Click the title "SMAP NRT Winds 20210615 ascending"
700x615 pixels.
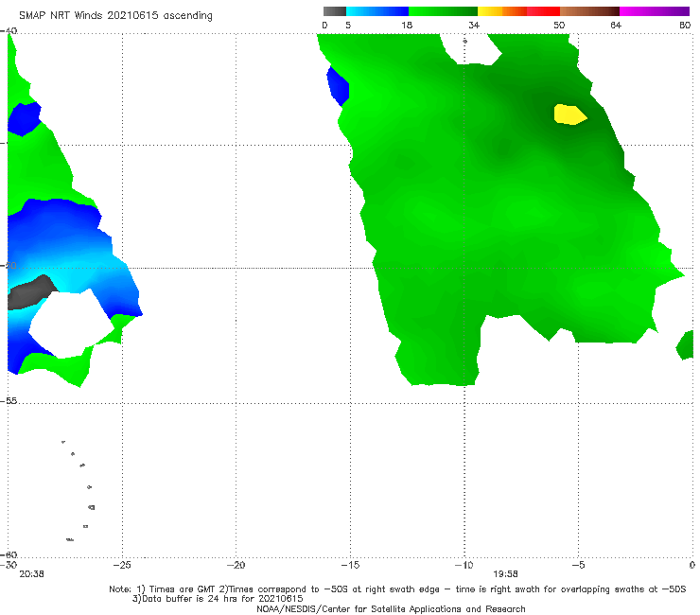pyautogui.click(x=115, y=15)
